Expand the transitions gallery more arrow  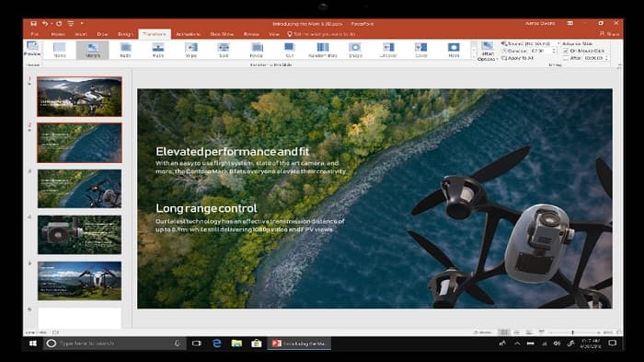473,57
